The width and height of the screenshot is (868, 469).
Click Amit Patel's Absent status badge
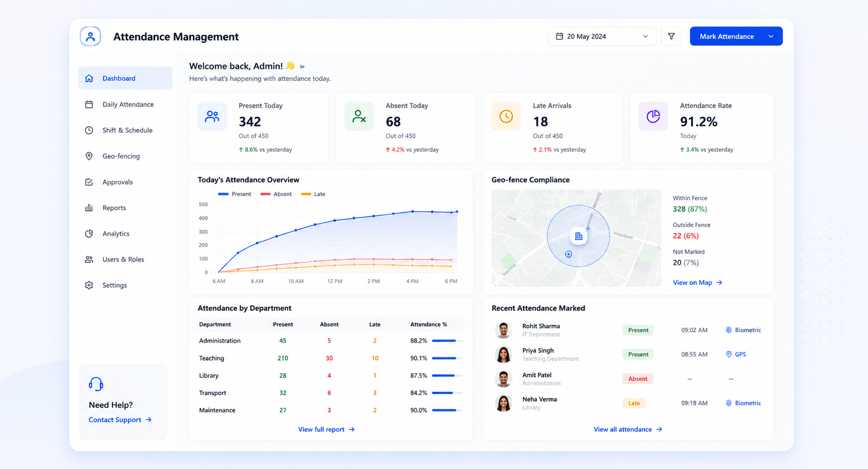(638, 379)
